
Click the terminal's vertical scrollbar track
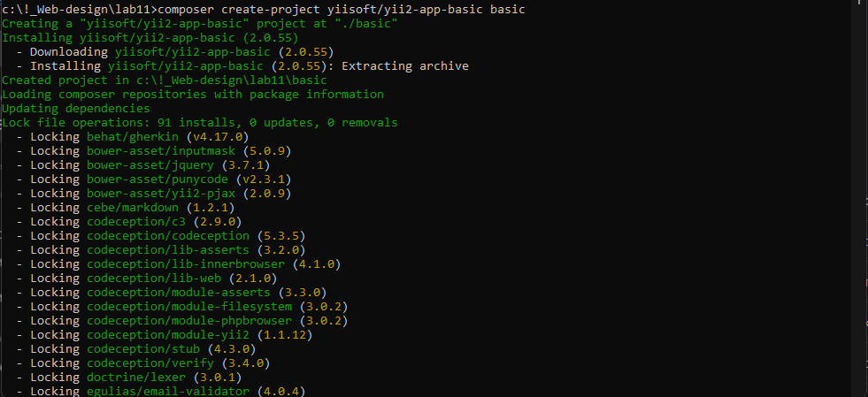pos(861,198)
